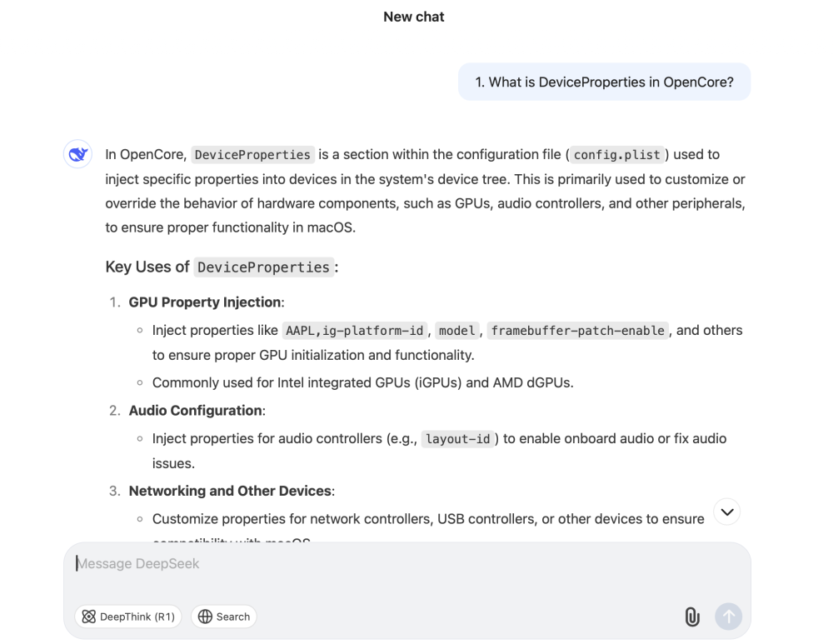Screen dimensions: 833x644
Task: Click DeviceProperties code in Key Uses heading
Action: [263, 267]
